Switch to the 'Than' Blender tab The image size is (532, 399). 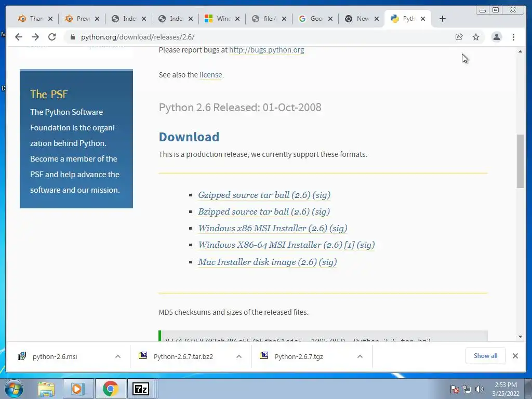(x=31, y=19)
